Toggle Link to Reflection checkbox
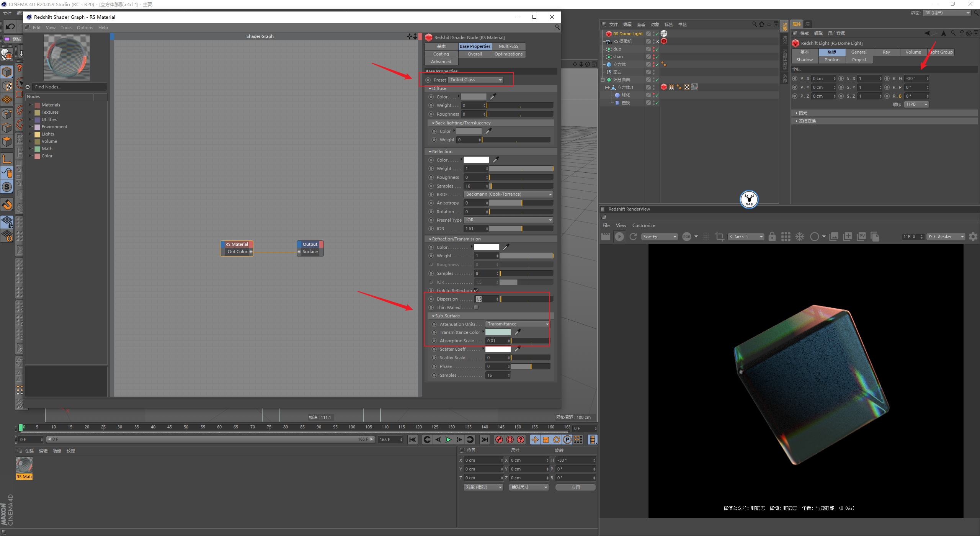This screenshot has width=980, height=536. 476,290
